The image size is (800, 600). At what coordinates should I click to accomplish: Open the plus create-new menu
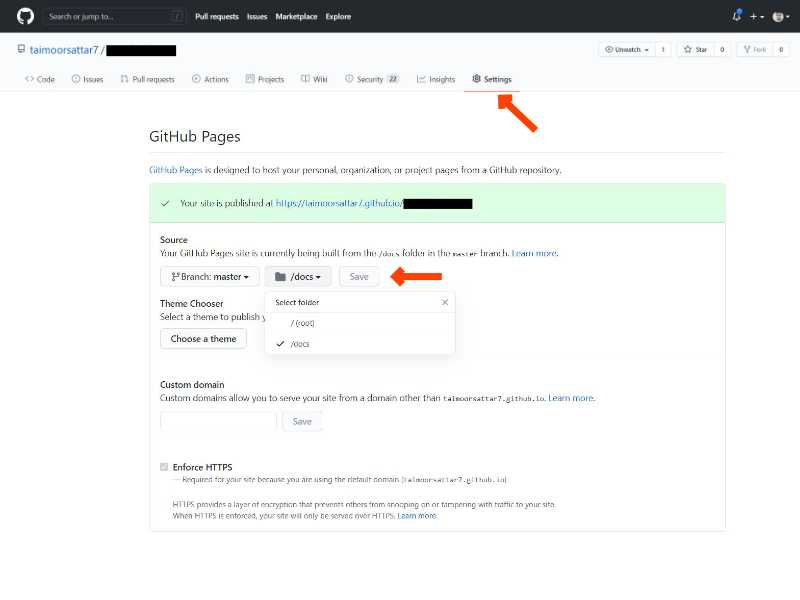click(x=757, y=17)
